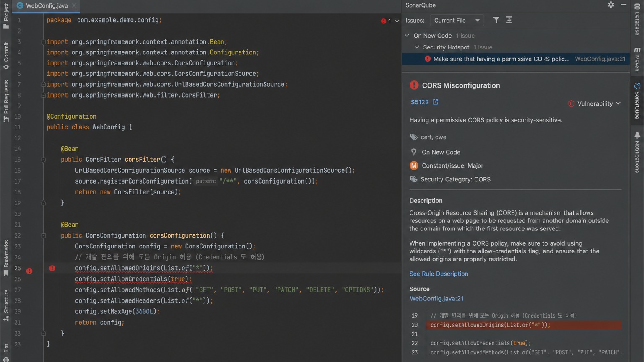Click 'Security Category: CORS' text

pyautogui.click(x=455, y=179)
